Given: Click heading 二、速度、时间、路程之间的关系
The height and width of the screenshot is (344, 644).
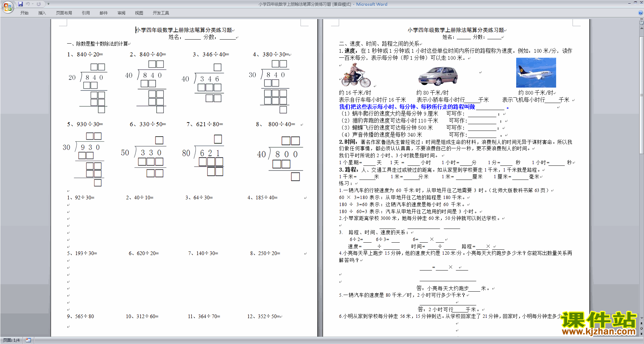Looking at the screenshot, I should (379, 44).
